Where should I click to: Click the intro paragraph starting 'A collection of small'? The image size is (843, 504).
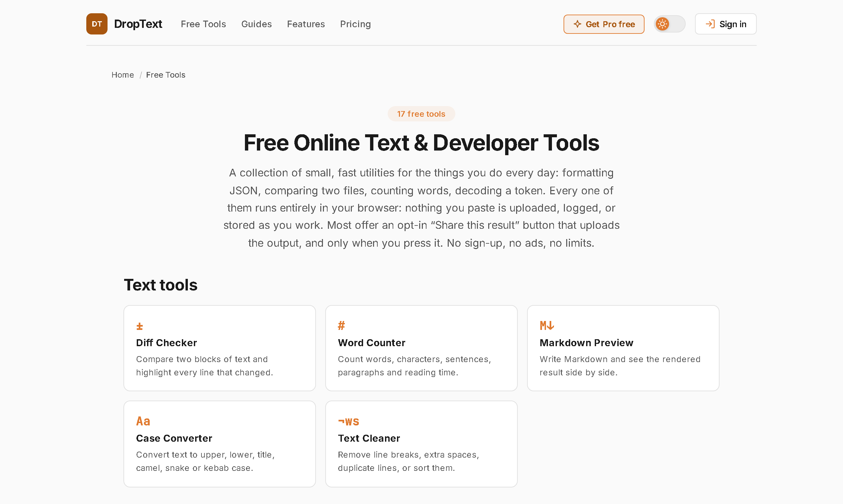[x=421, y=208]
